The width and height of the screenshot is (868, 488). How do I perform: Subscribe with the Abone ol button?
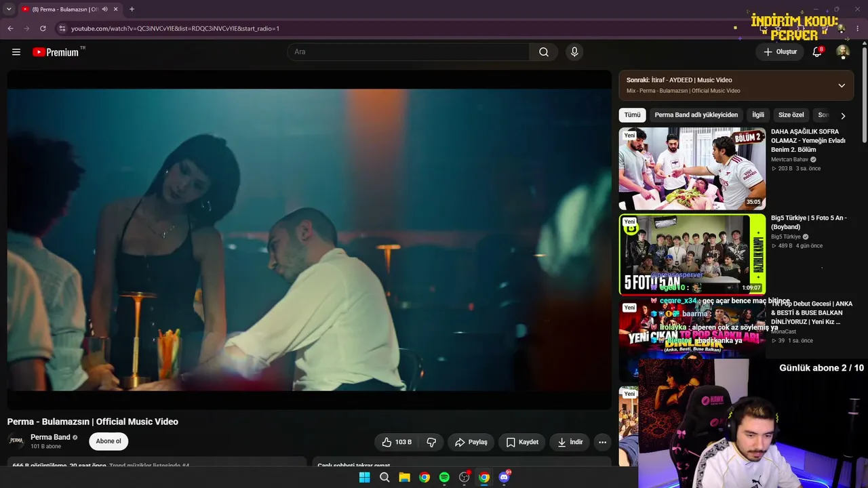(108, 441)
